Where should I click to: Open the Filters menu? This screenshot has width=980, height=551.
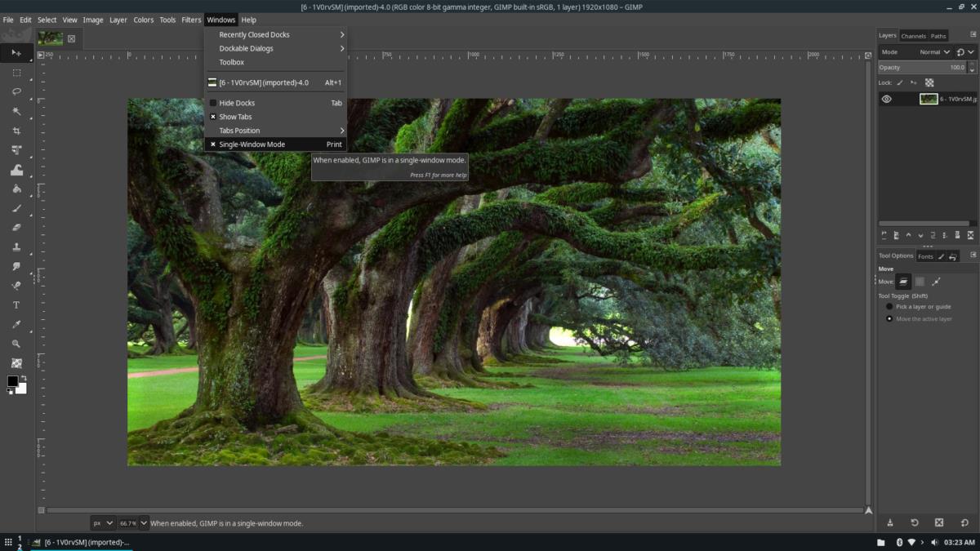191,20
